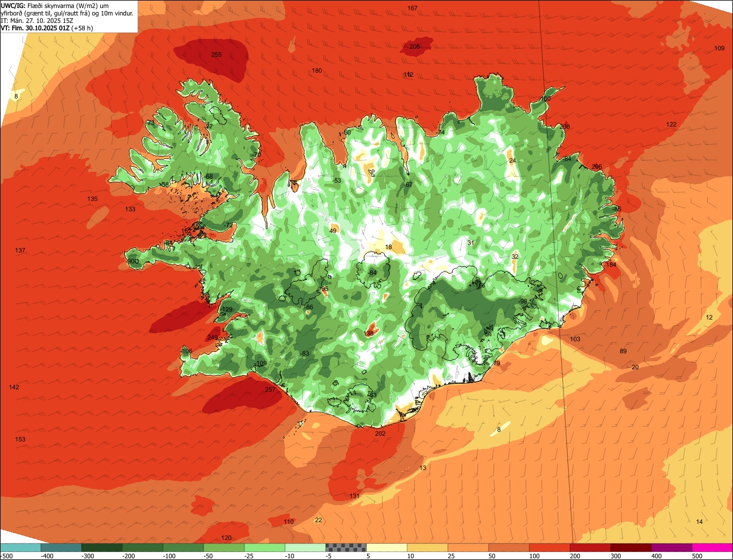733x560 pixels.
Task: Select the red legend swatch from 200 to 300
Action: click(590, 547)
